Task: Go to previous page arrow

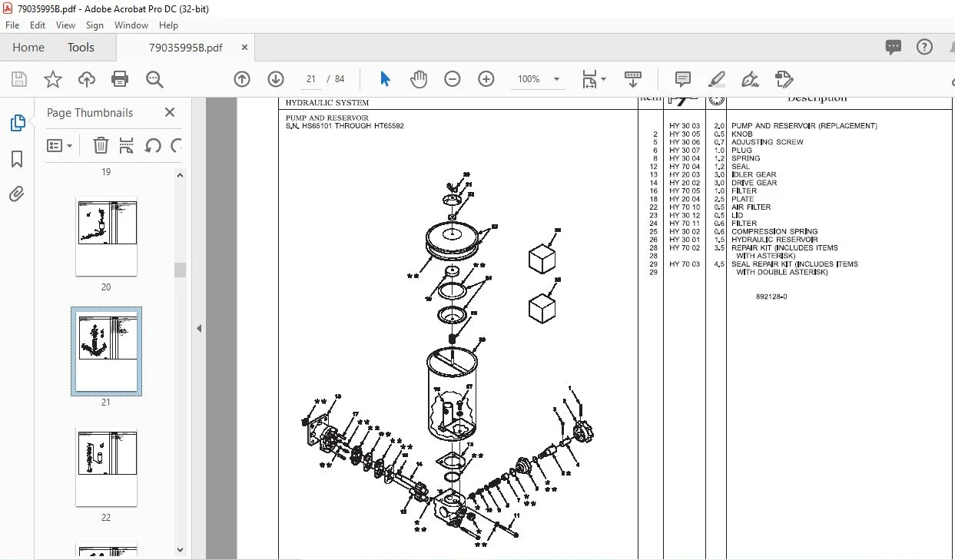Action: (242, 79)
